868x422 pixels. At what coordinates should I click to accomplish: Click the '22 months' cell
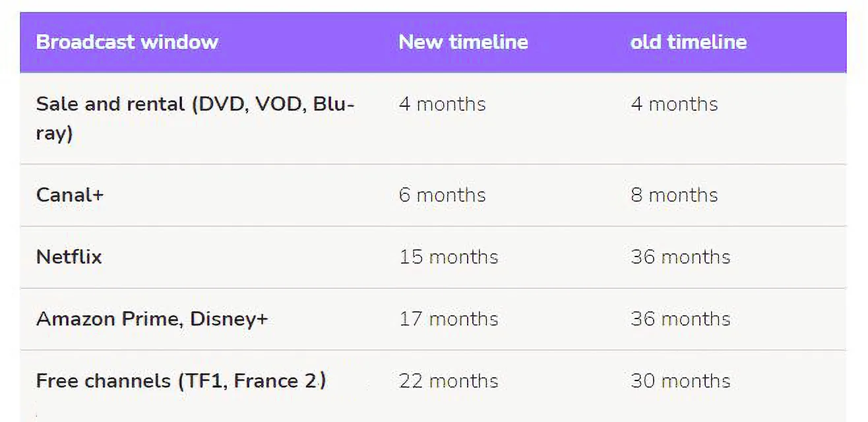point(449,381)
